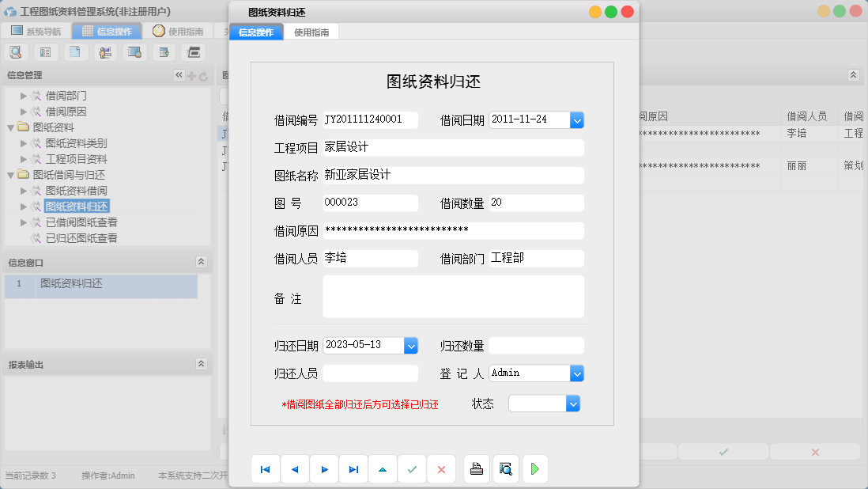The image size is (868, 489).
Task: Open the user management icon in the toolbar
Action: pos(105,51)
